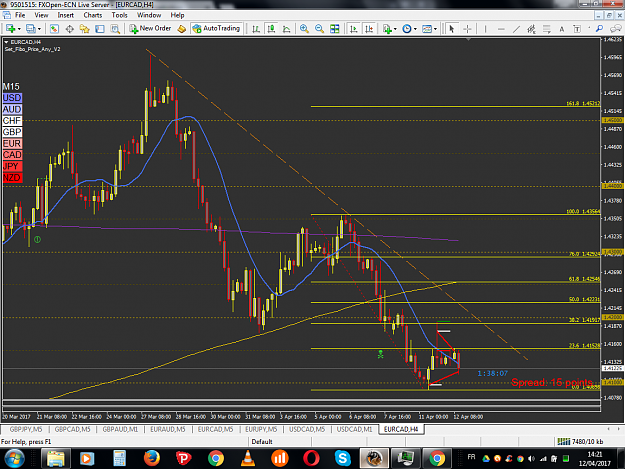Switch to the USDCAD,M1 chart tab

354,429
